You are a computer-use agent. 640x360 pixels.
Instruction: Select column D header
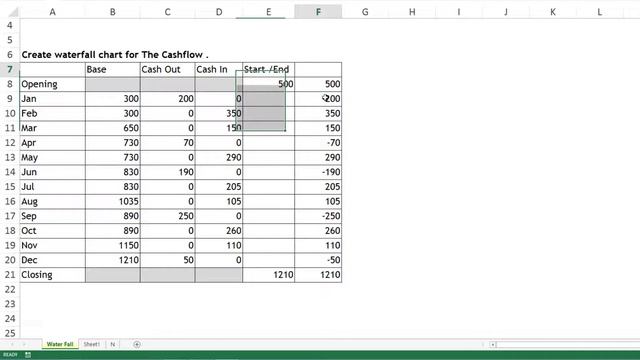coord(219,12)
